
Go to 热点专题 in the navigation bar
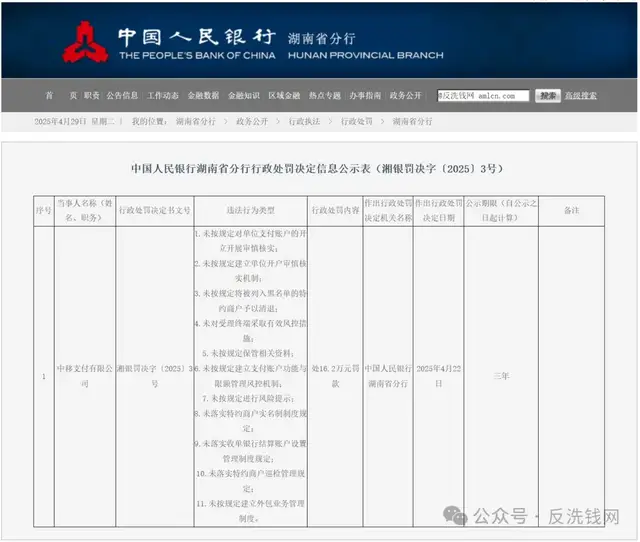point(324,96)
